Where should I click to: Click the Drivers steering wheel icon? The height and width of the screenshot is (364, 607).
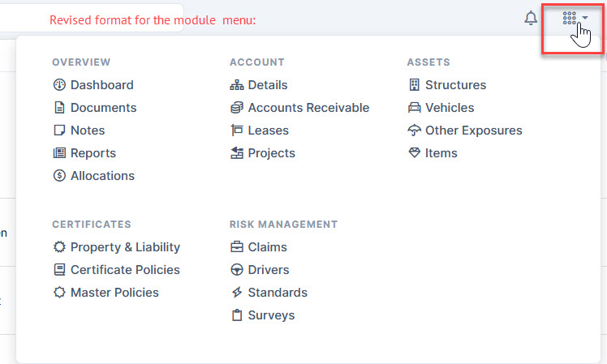[x=237, y=270]
